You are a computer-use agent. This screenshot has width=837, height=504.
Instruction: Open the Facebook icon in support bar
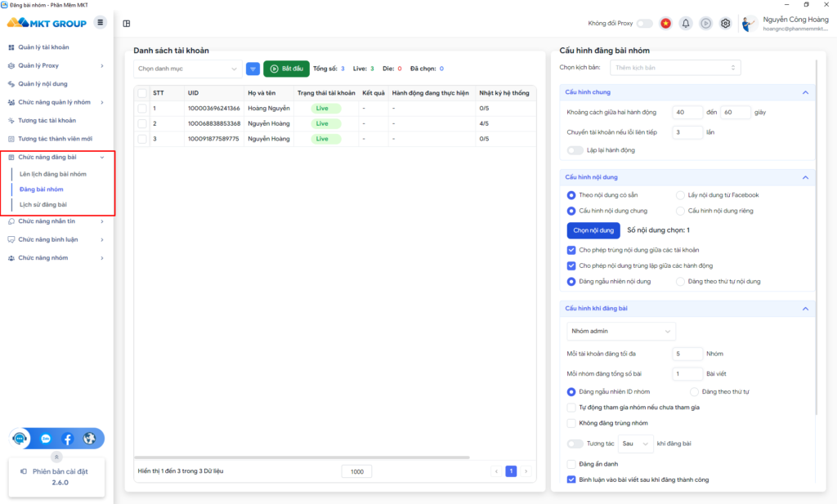[x=68, y=439]
